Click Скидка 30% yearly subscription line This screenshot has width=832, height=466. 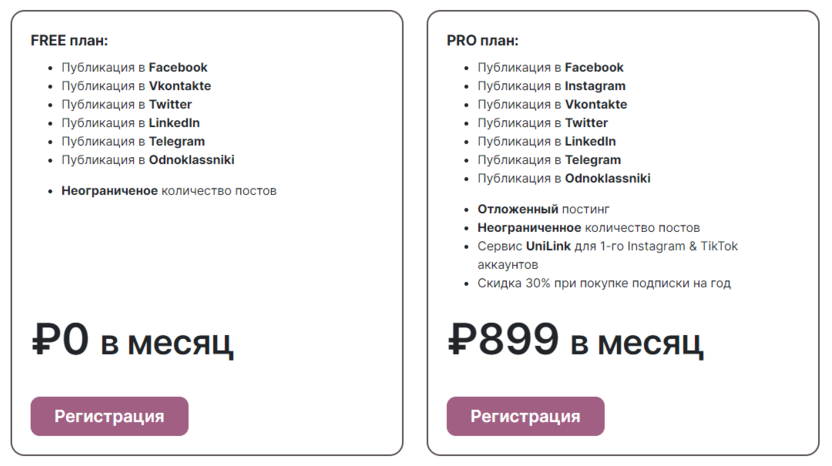(603, 283)
